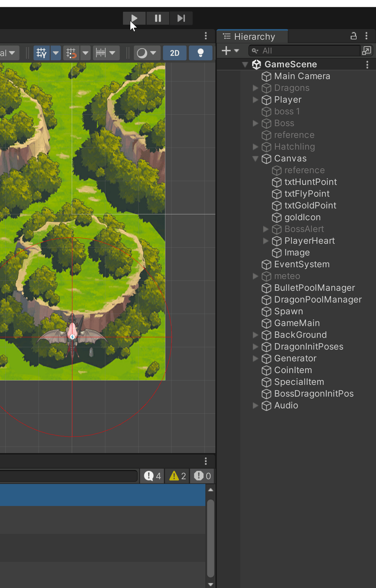Expand the Generator object

[x=255, y=358]
